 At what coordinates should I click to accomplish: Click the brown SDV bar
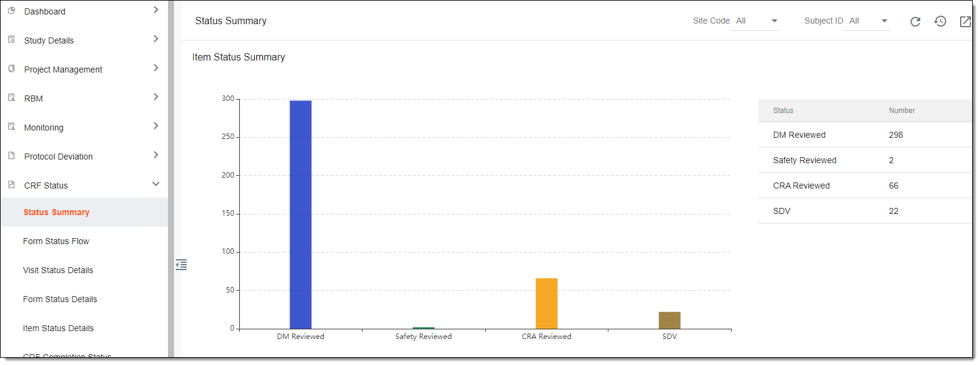669,320
